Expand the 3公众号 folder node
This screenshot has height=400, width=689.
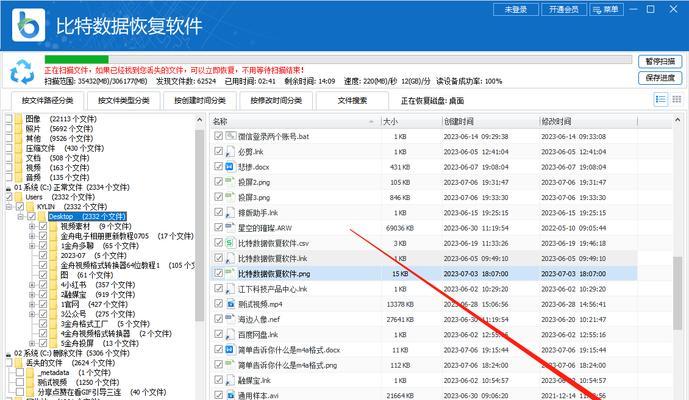(x=32, y=314)
